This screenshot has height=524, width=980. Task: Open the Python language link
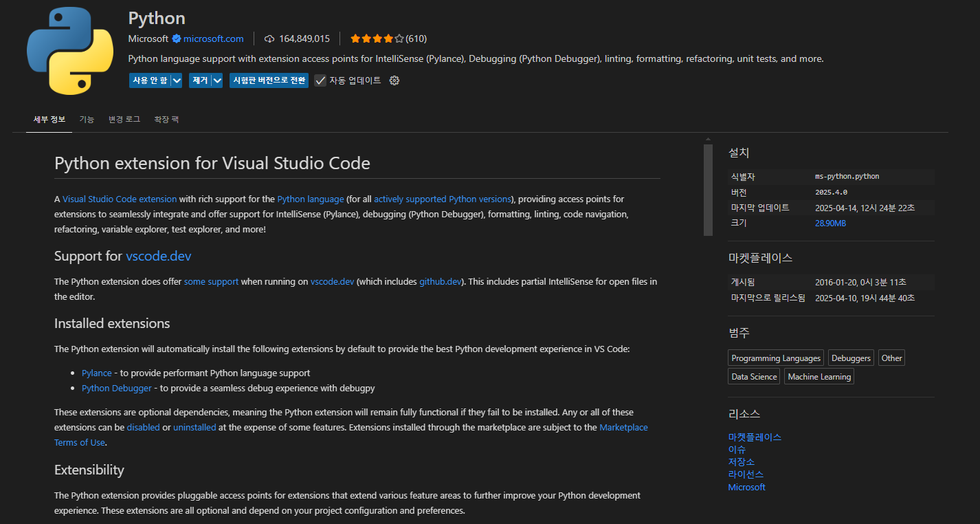coord(311,199)
